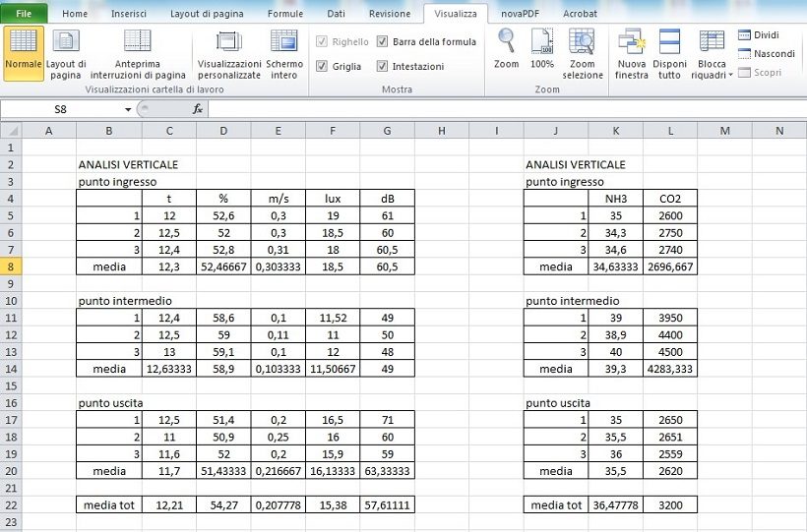Select cell with value 4283,333
The width and height of the screenshot is (807, 532).
point(670,369)
